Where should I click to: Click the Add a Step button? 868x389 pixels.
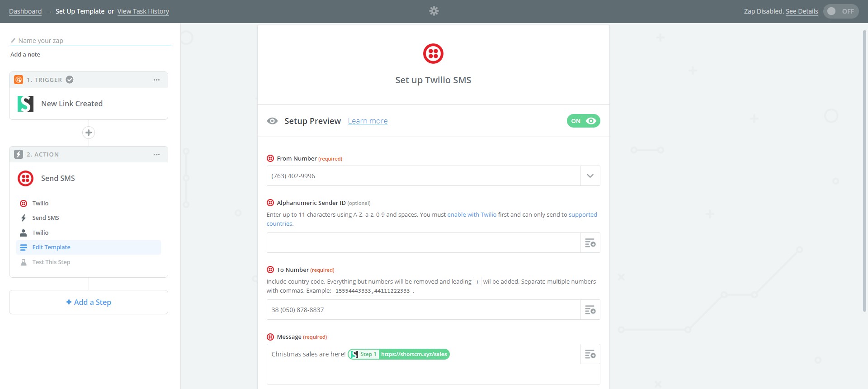(88, 302)
